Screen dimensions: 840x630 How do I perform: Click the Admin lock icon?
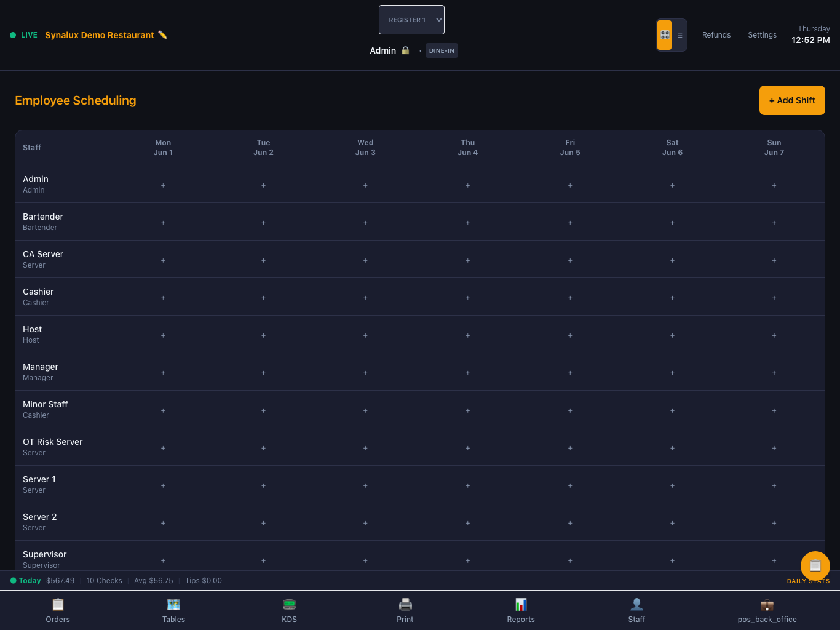coord(405,50)
